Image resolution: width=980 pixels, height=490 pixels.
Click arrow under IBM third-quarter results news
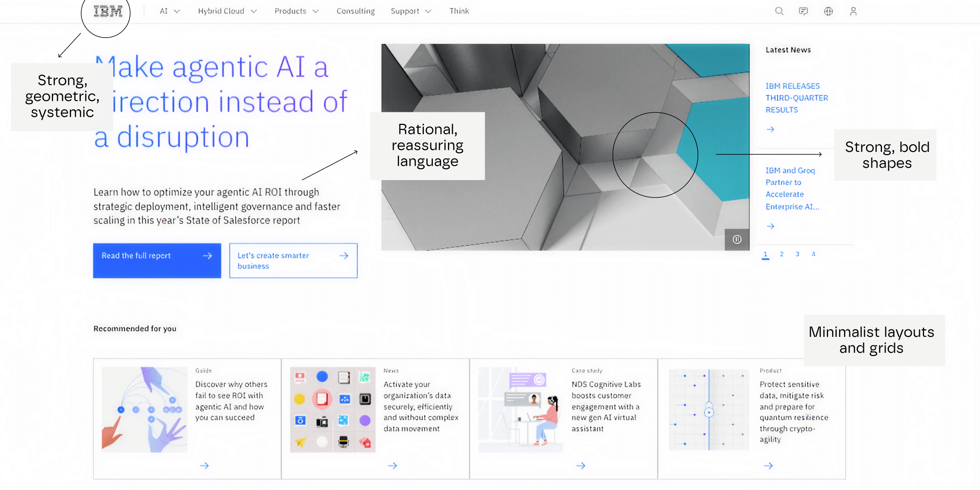point(771,129)
